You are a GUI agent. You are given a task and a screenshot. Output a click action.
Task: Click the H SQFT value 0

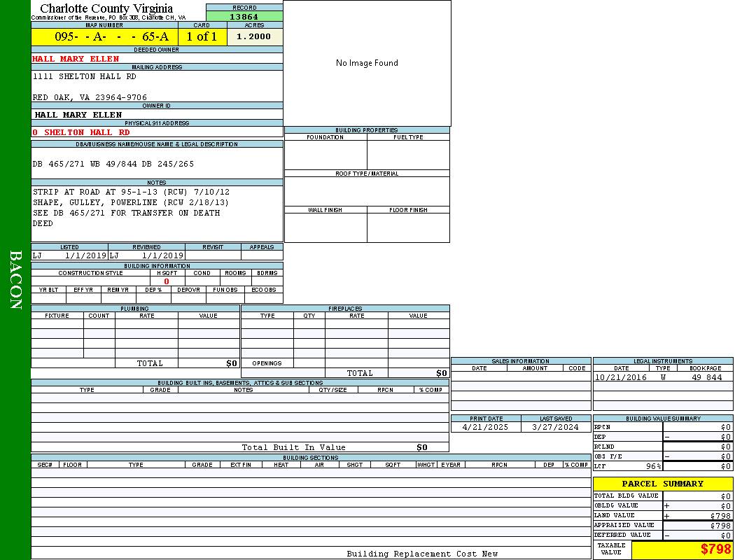(167, 281)
